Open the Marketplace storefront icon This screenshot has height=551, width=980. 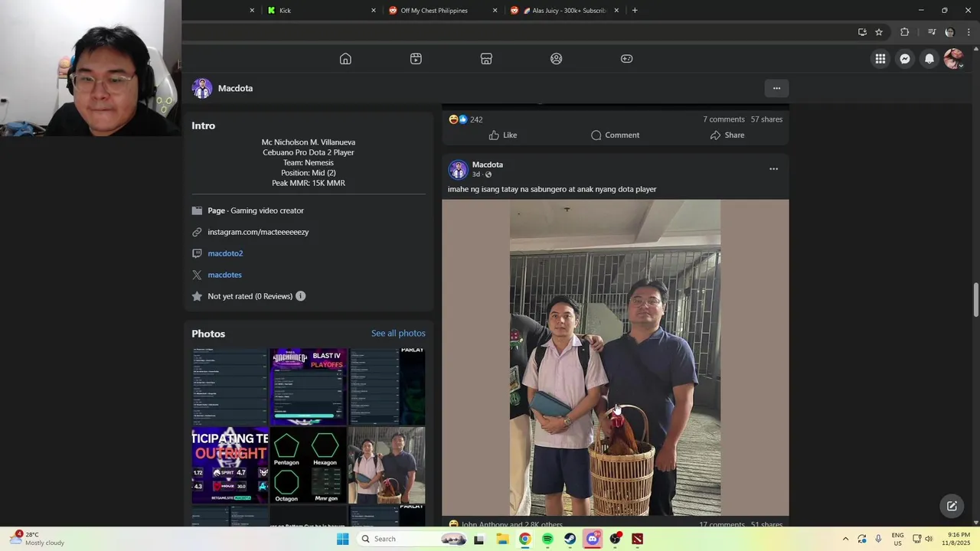(486, 59)
